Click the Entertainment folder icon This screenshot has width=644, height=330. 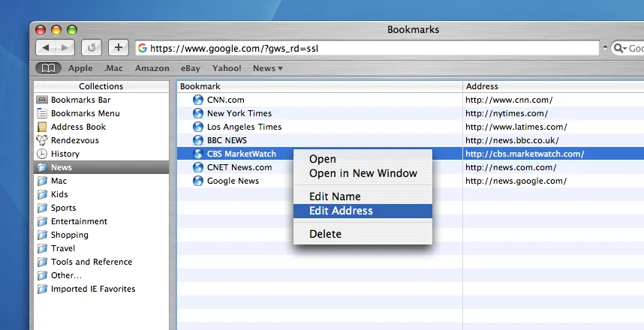click(x=42, y=222)
